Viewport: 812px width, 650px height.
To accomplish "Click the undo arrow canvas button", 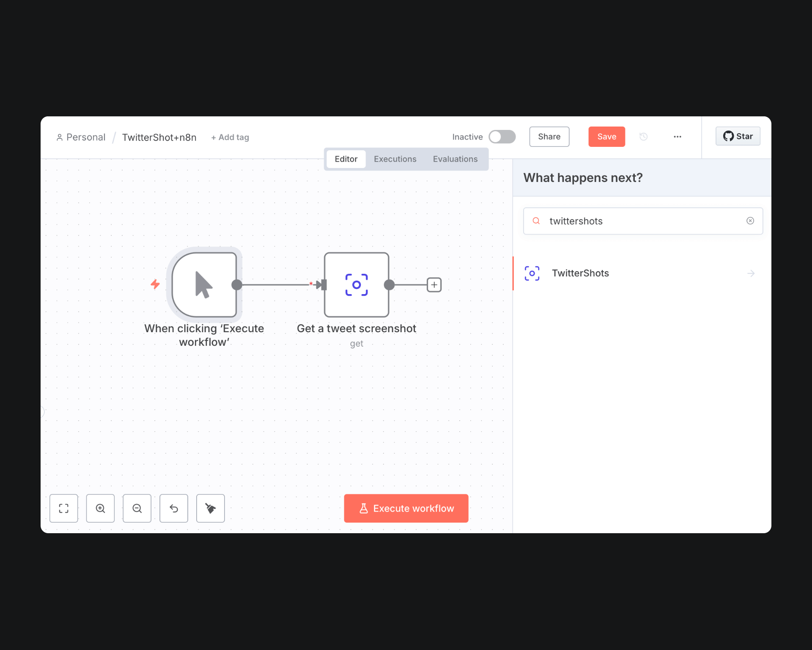I will click(174, 508).
